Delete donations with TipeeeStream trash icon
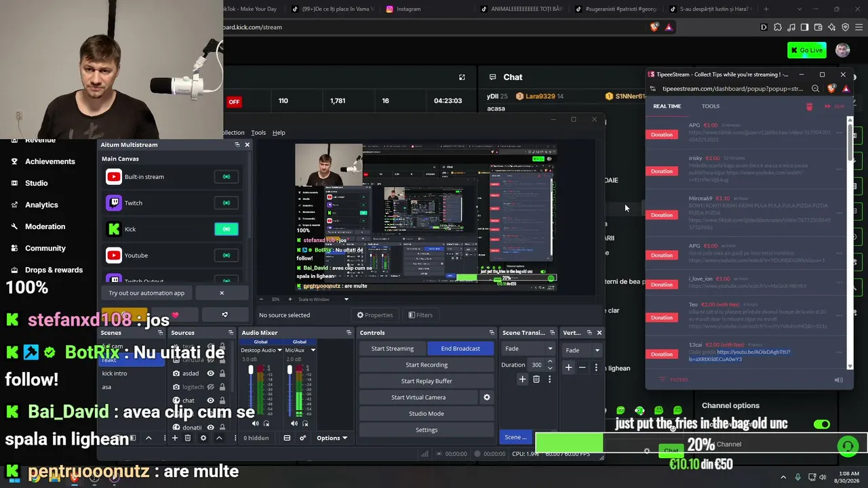This screenshot has height=488, width=868. [809, 106]
